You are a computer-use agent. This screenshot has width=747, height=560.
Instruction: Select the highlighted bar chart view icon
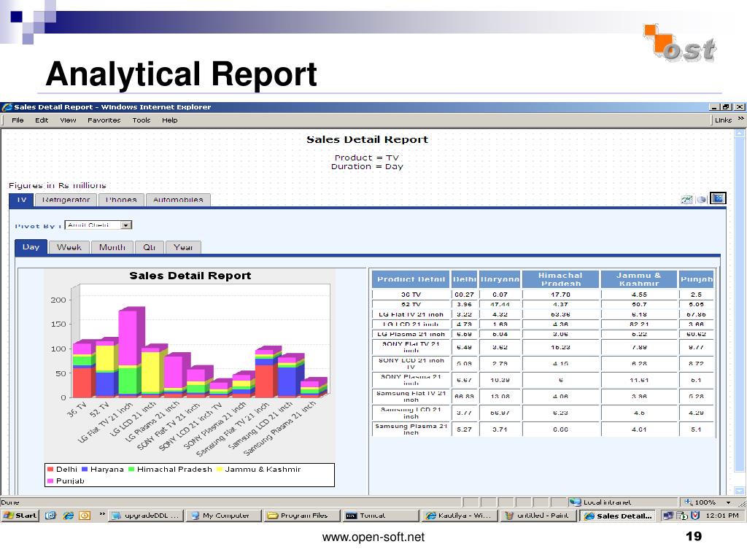718,198
